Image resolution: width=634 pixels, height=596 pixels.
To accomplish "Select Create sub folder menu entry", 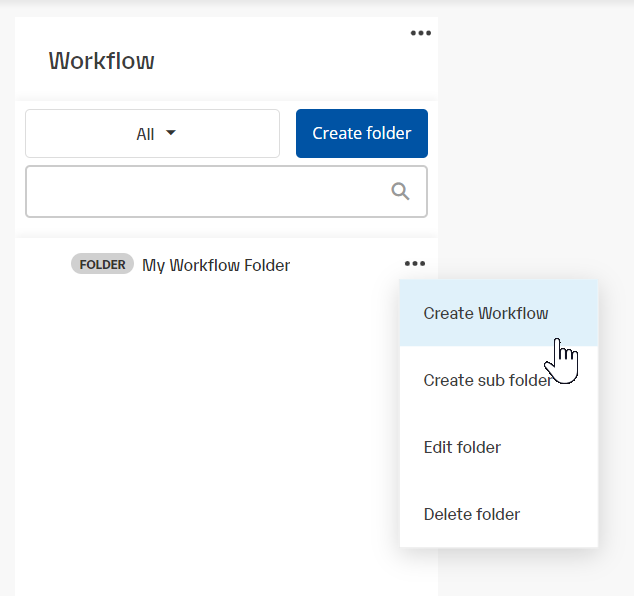I will tap(487, 380).
